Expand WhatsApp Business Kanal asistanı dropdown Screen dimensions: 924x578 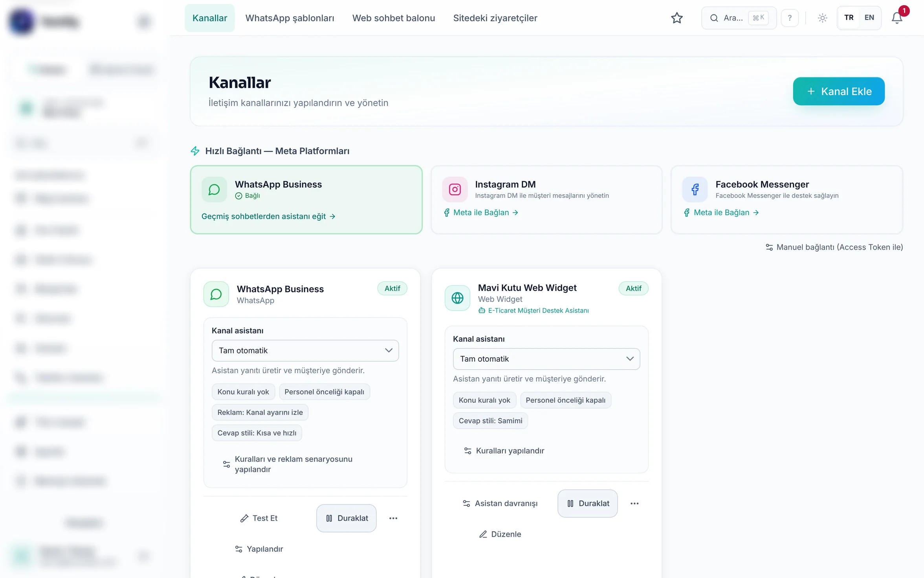(x=305, y=350)
